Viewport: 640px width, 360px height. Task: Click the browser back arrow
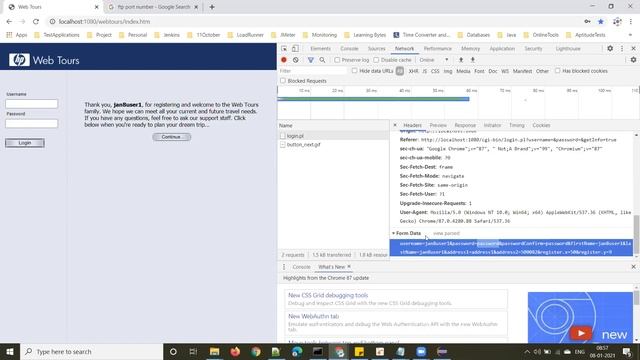click(9, 22)
